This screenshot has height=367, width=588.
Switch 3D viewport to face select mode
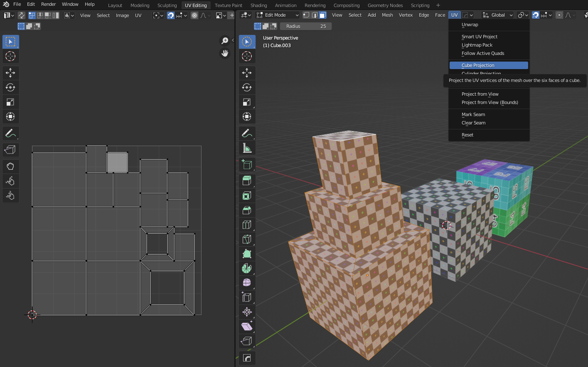(322, 15)
